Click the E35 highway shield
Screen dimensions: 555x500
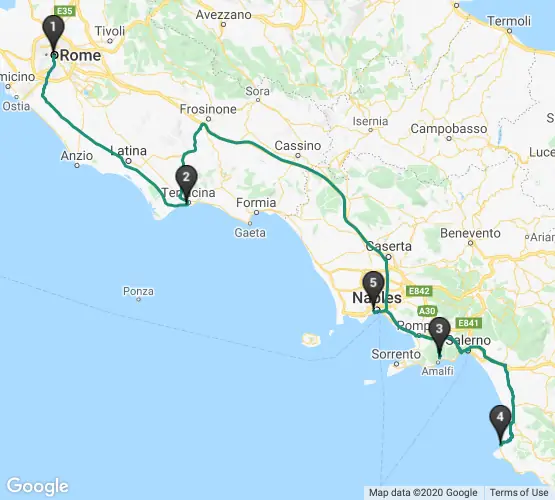64,11
